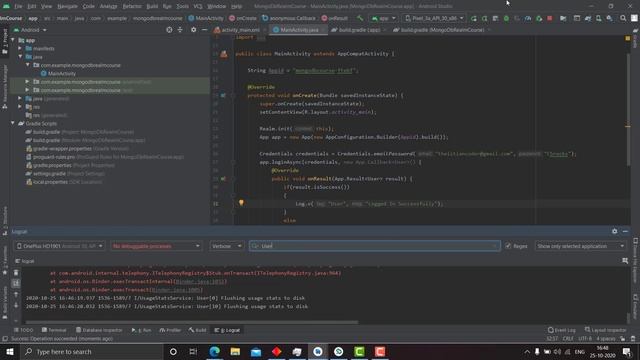Click the editor vertical scrollbar
This screenshot has height=360, width=640.
(628, 110)
